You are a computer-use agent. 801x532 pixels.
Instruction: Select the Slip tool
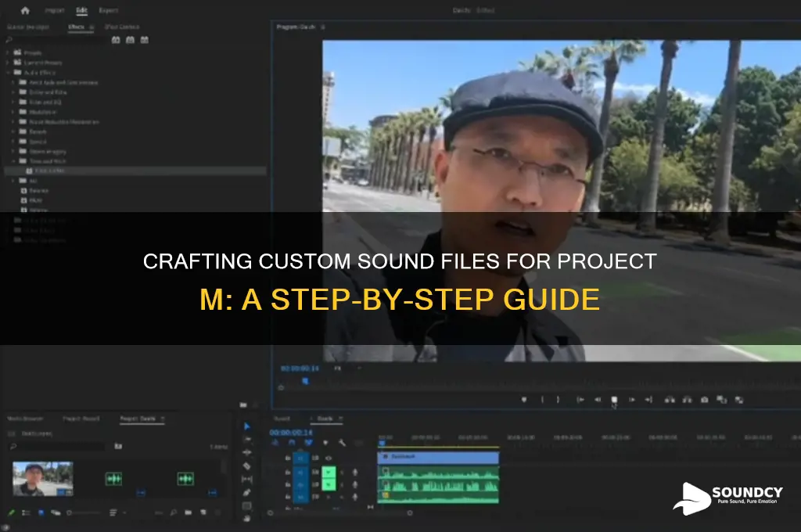pyautogui.click(x=246, y=480)
